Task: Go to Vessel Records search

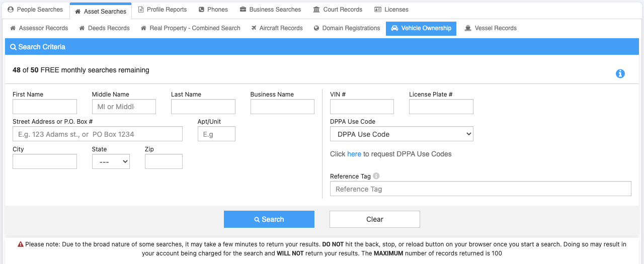Action: (491, 28)
